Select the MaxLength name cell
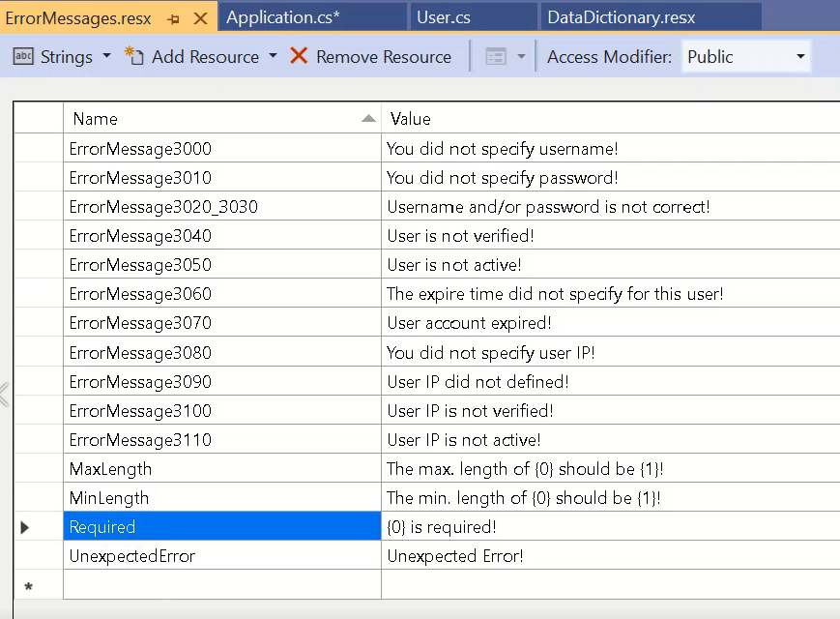Viewport: 840px width, 619px height. point(221,468)
